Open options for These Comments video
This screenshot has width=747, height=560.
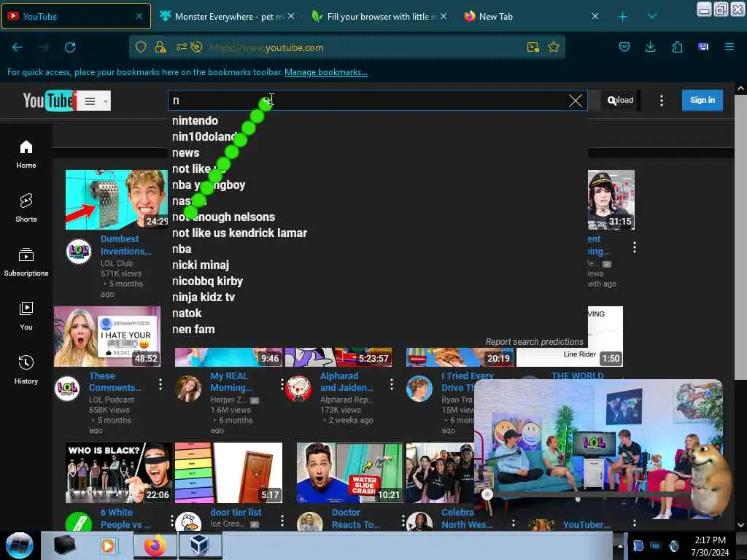tap(160, 384)
